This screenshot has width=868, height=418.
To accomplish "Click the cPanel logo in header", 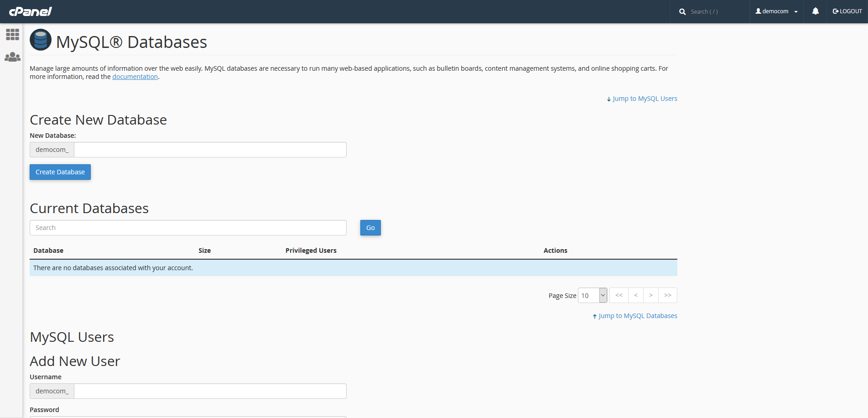I will (31, 11).
